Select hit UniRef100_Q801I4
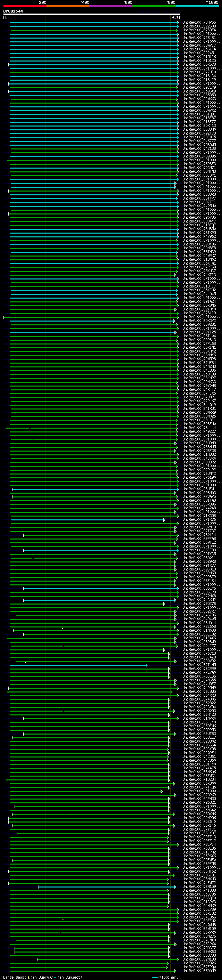 pyautogui.click(x=199, y=535)
